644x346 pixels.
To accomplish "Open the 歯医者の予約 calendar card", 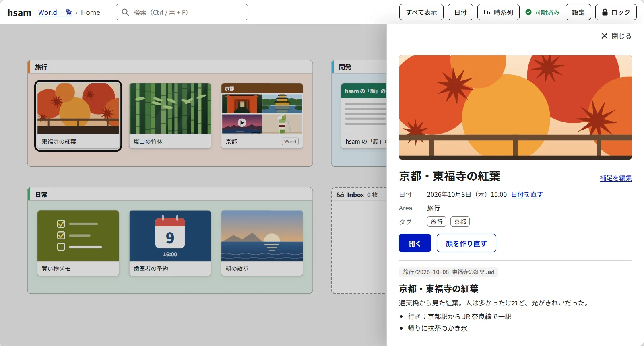I will point(170,243).
